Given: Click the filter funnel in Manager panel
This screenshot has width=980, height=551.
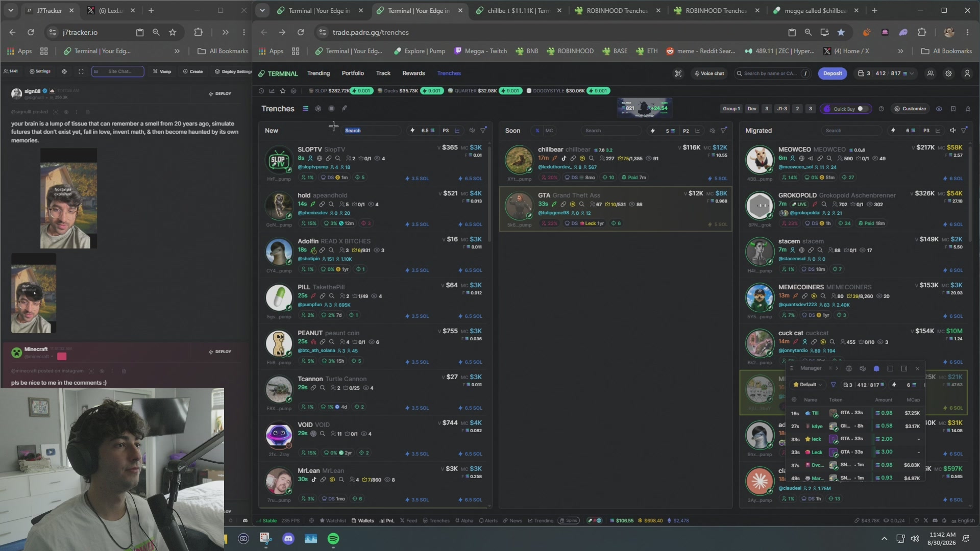Looking at the screenshot, I should (x=834, y=385).
